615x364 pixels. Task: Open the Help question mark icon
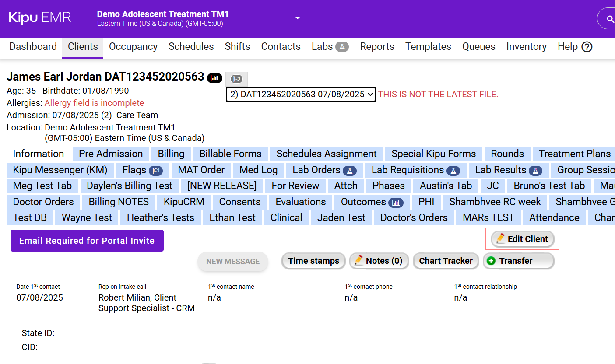587,47
